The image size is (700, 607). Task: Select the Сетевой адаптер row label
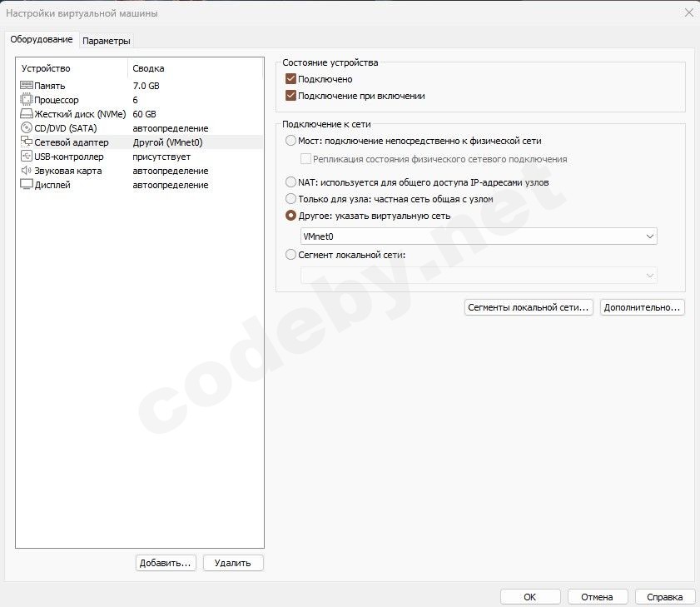pos(72,142)
